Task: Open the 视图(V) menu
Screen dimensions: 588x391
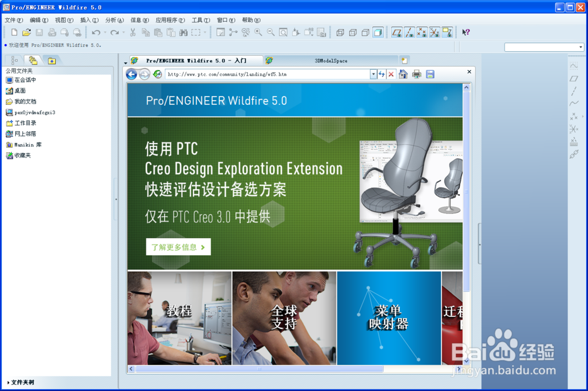Action: coord(64,20)
